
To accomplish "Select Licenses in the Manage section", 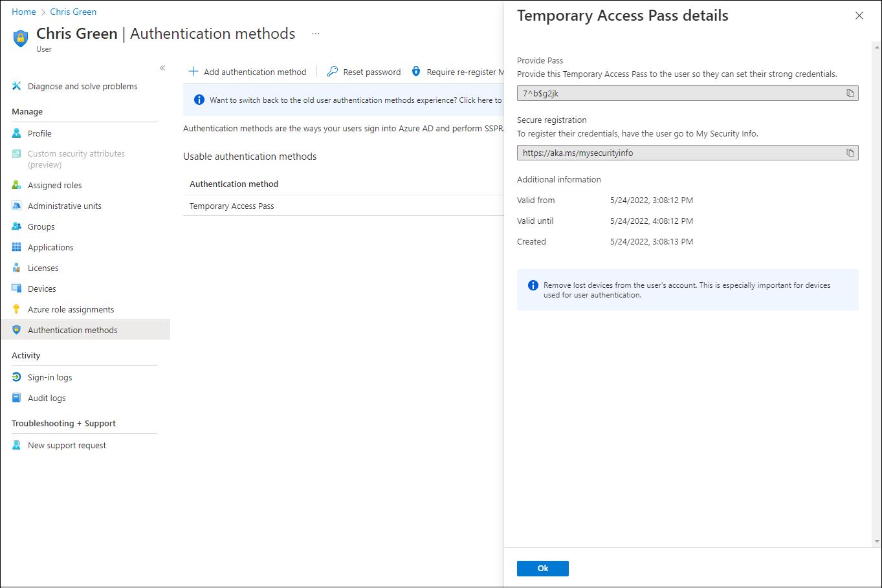I will (41, 267).
